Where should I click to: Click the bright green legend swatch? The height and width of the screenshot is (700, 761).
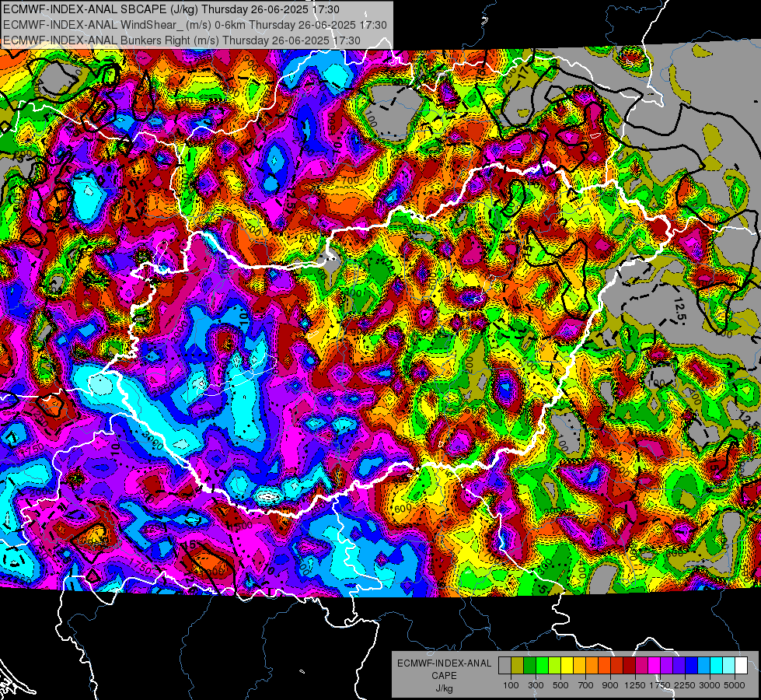click(x=542, y=665)
